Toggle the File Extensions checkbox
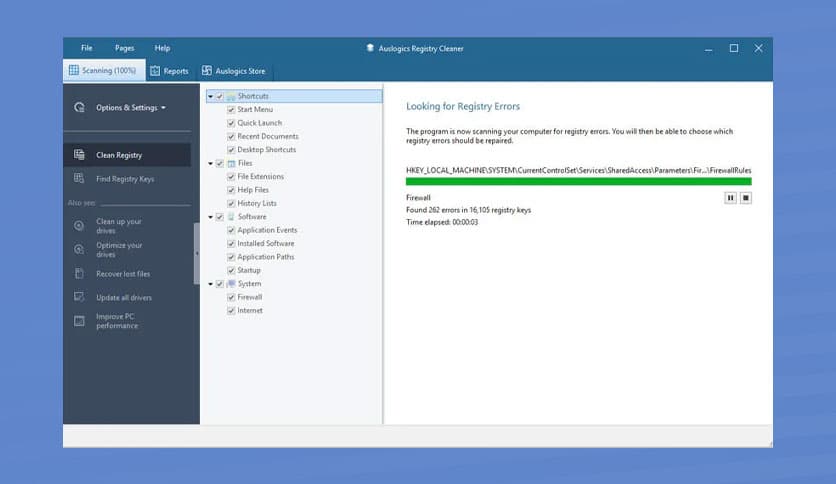This screenshot has height=484, width=836. tap(231, 176)
